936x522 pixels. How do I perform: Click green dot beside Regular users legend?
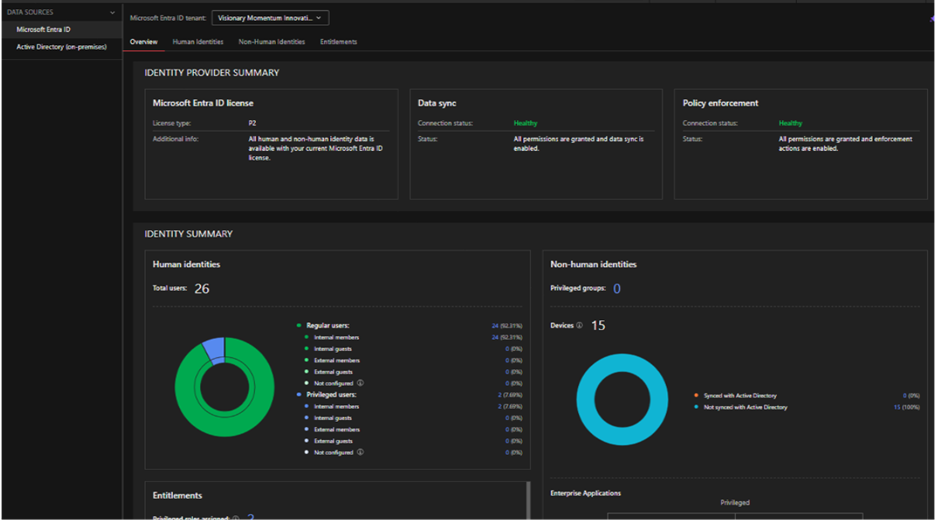click(298, 326)
